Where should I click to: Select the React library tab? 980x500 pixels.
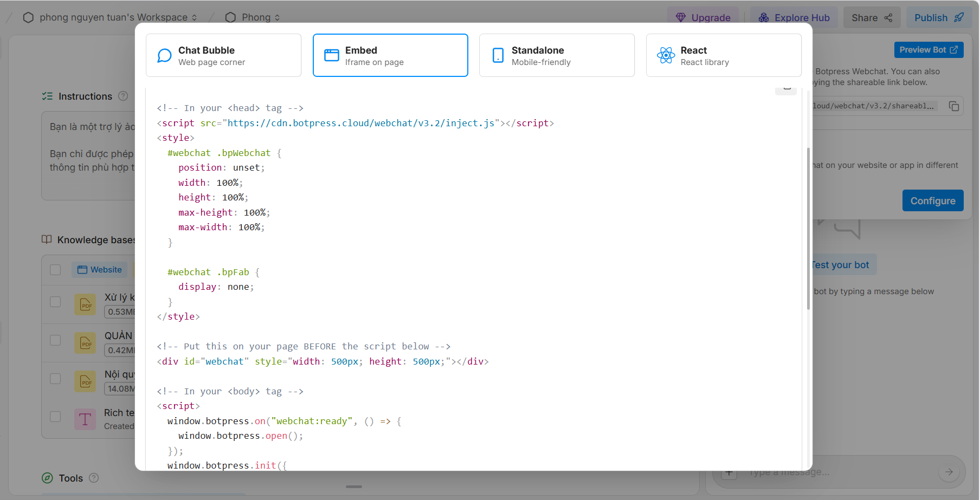pos(724,55)
